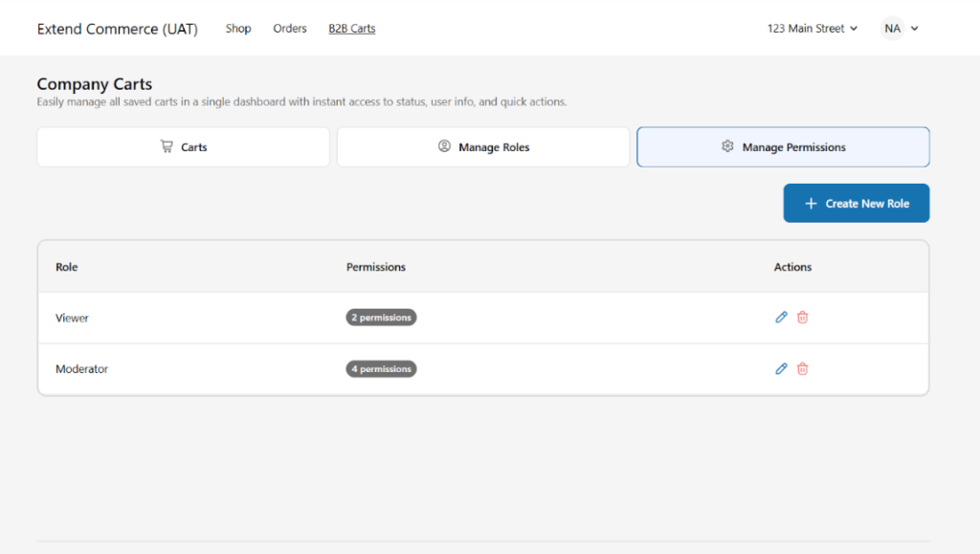This screenshot has width=980, height=554.
Task: Create a new role with the blue button
Action: coord(857,203)
